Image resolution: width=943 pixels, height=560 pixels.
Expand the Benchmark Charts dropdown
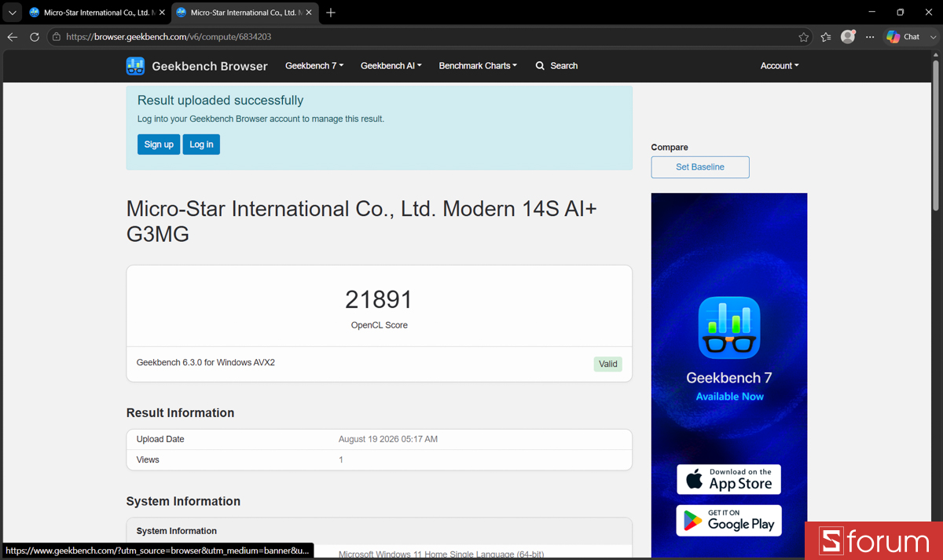[478, 66]
